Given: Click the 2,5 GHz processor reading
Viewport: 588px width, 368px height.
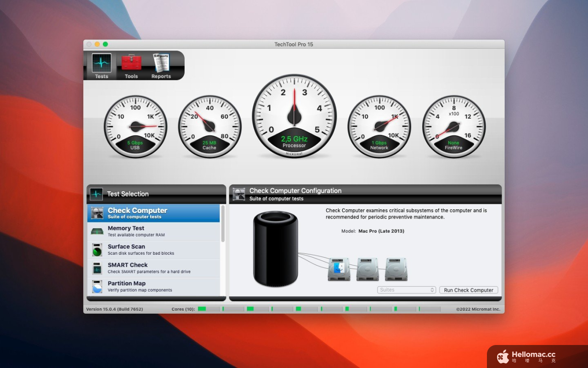Looking at the screenshot, I should [294, 139].
